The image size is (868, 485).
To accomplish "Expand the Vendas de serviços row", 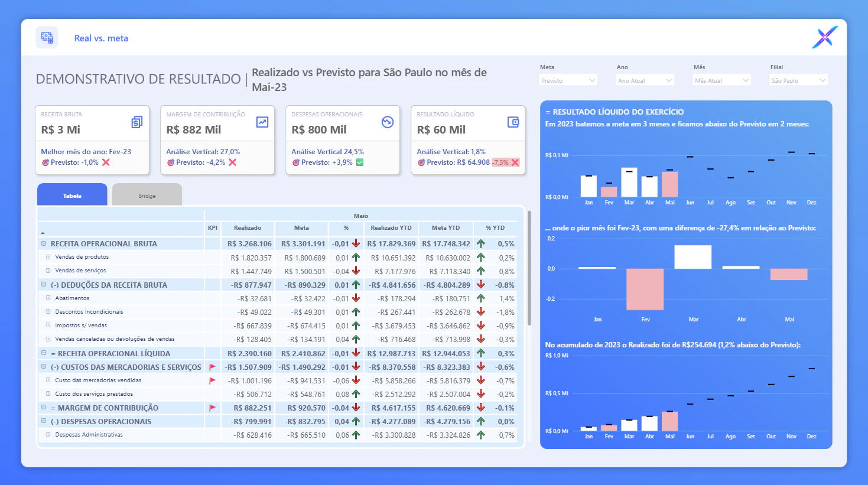I will tap(48, 271).
